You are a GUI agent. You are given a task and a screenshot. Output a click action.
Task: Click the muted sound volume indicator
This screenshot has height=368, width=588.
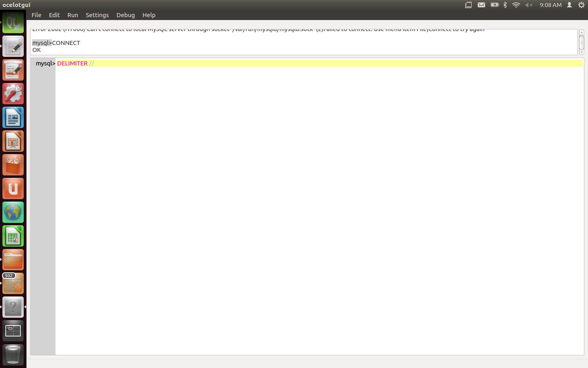(529, 5)
